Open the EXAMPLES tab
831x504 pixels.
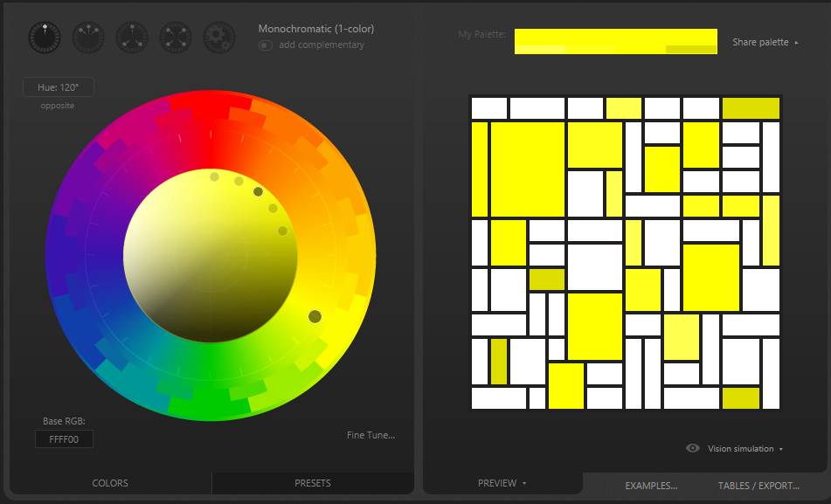[651, 486]
